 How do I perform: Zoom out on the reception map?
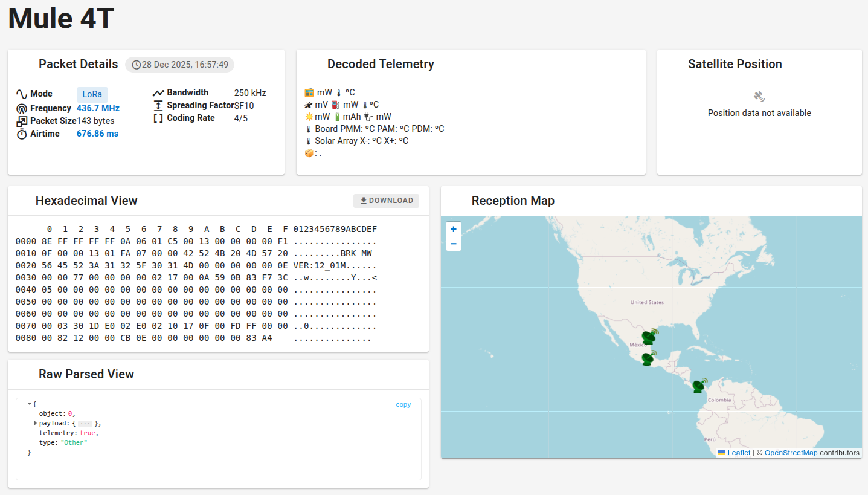454,244
